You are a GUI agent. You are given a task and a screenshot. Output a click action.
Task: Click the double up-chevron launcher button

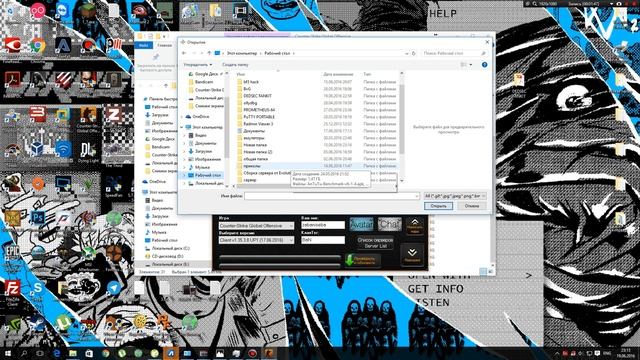pyautogui.click(x=414, y=226)
